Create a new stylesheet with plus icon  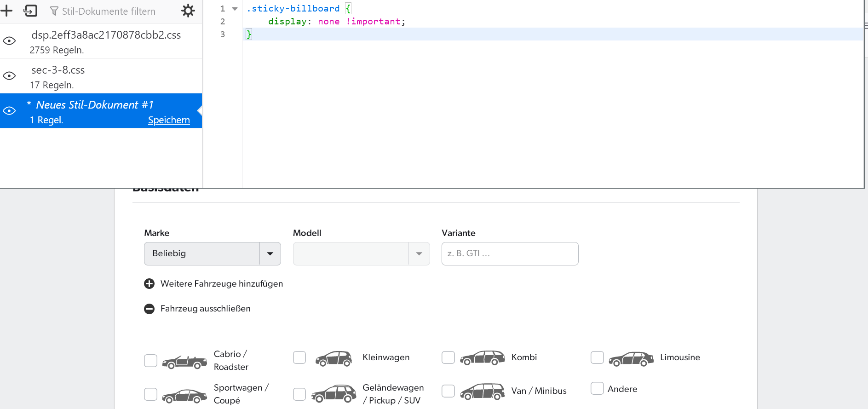[x=6, y=11]
